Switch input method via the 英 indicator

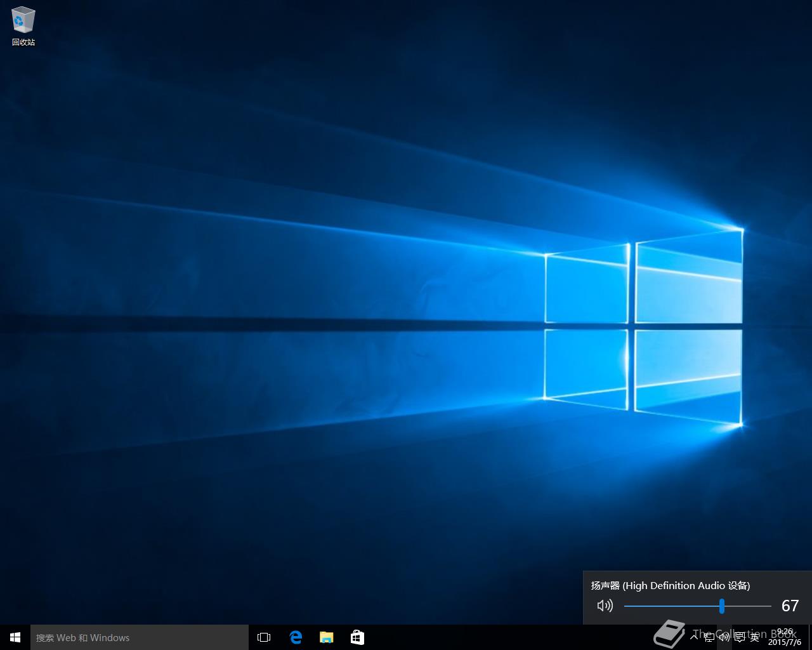pyautogui.click(x=755, y=637)
